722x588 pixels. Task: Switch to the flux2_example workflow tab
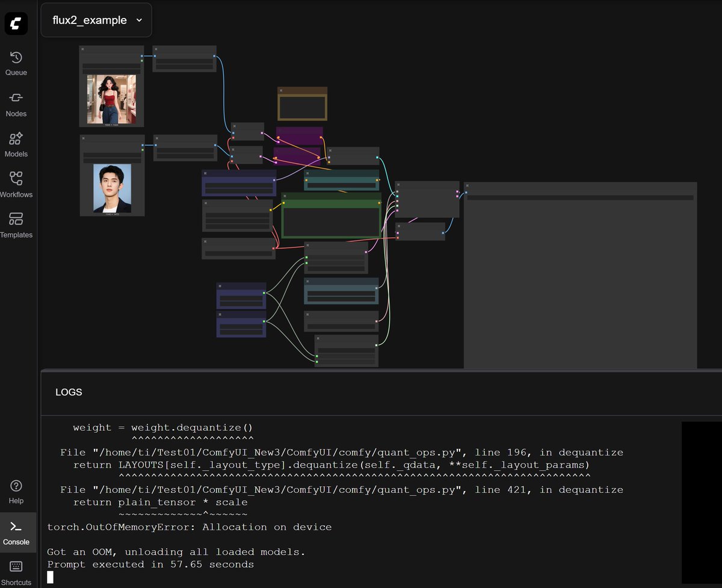tap(89, 20)
